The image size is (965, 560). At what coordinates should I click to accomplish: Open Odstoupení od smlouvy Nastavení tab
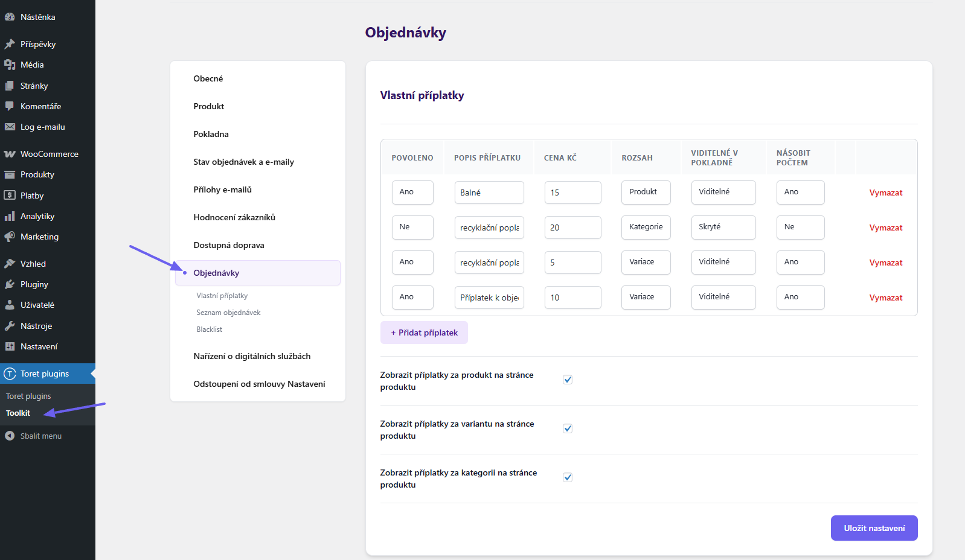coord(259,384)
